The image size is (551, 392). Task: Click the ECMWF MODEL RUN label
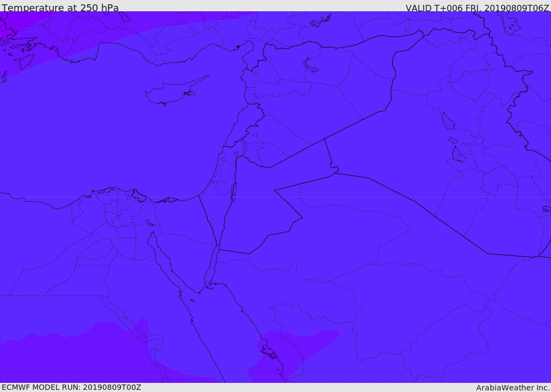71,387
